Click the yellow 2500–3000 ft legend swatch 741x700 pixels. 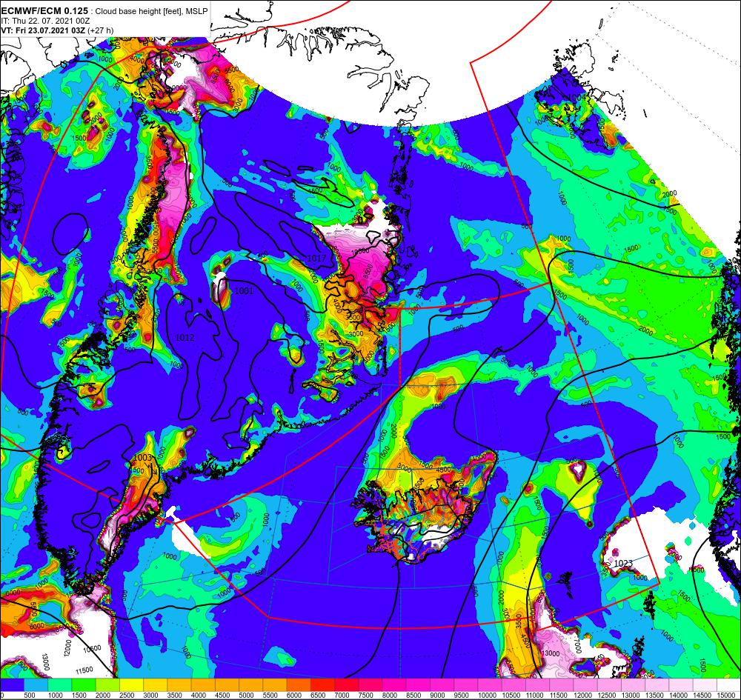click(x=131, y=685)
